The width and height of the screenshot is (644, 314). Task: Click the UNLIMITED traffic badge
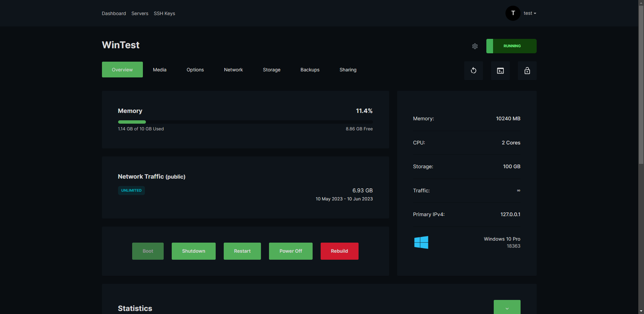(131, 190)
